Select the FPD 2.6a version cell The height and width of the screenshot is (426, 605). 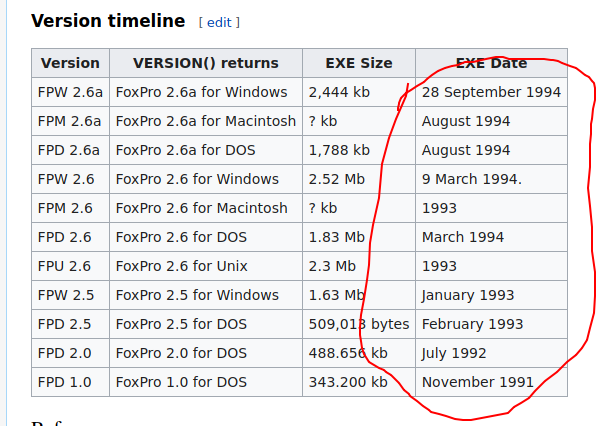coord(70,150)
